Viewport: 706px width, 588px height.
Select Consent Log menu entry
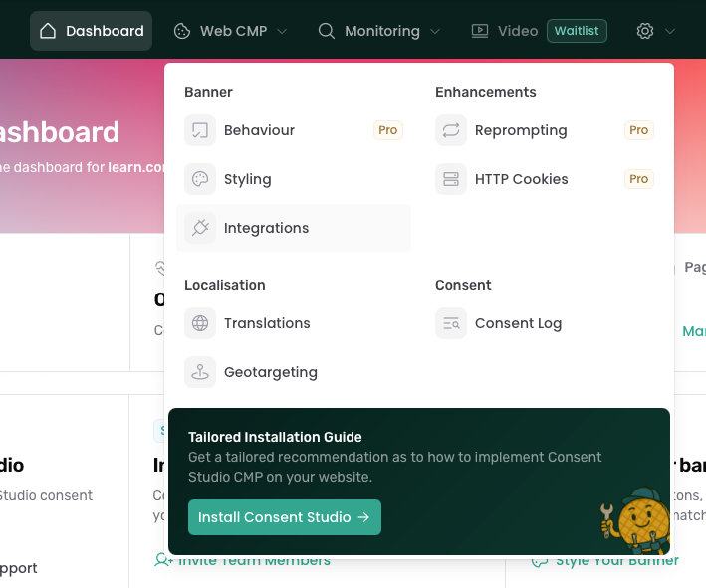click(545, 323)
